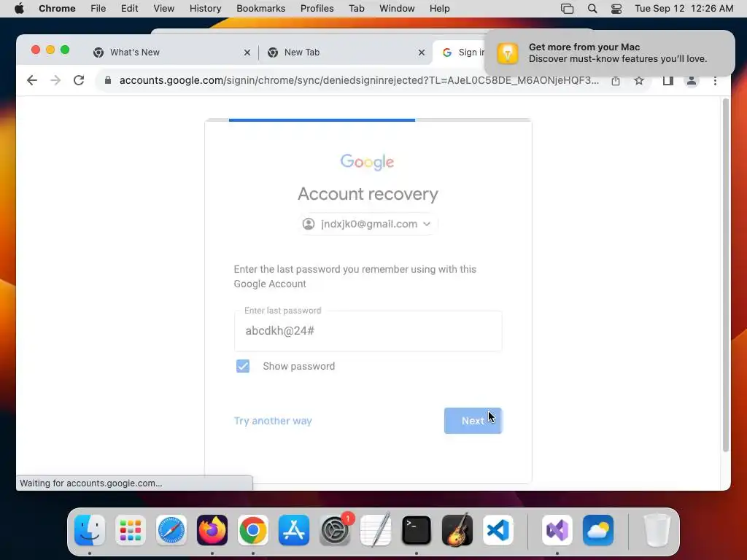
Task: Open TextEdit from the Dock
Action: (x=376, y=530)
